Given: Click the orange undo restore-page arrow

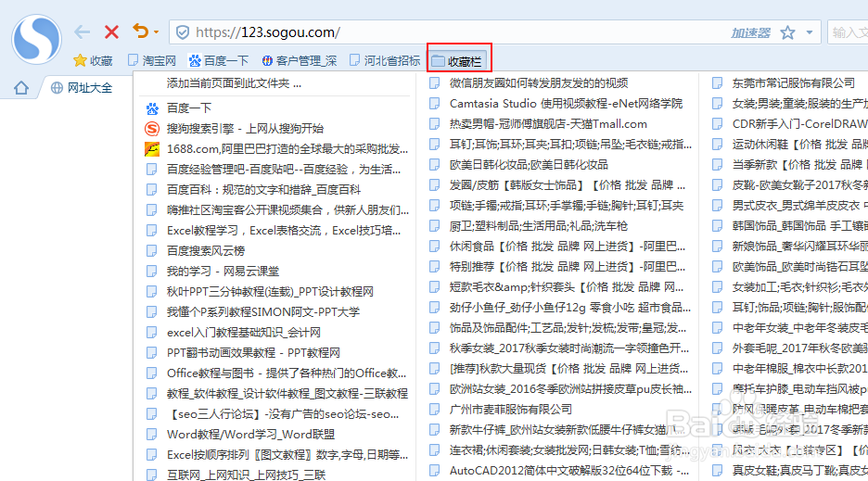Looking at the screenshot, I should click(x=141, y=31).
